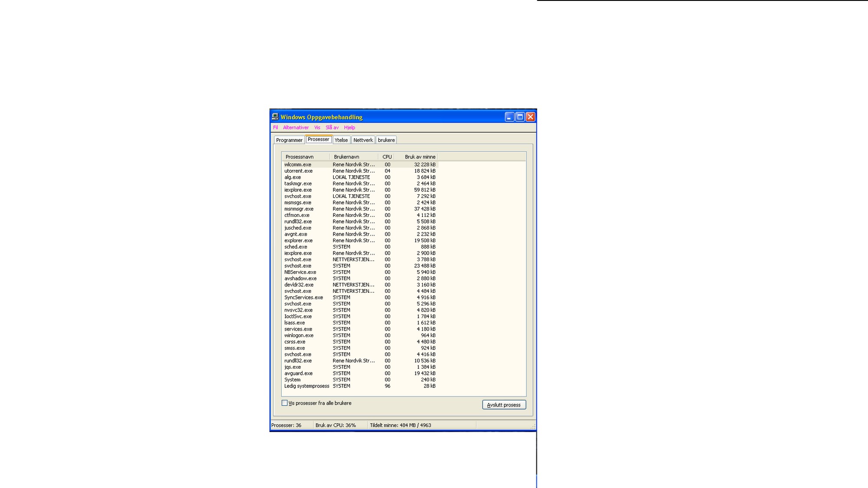Screen dimensions: 868x488
Task: Open the Alternativer menu
Action: pyautogui.click(x=296, y=128)
